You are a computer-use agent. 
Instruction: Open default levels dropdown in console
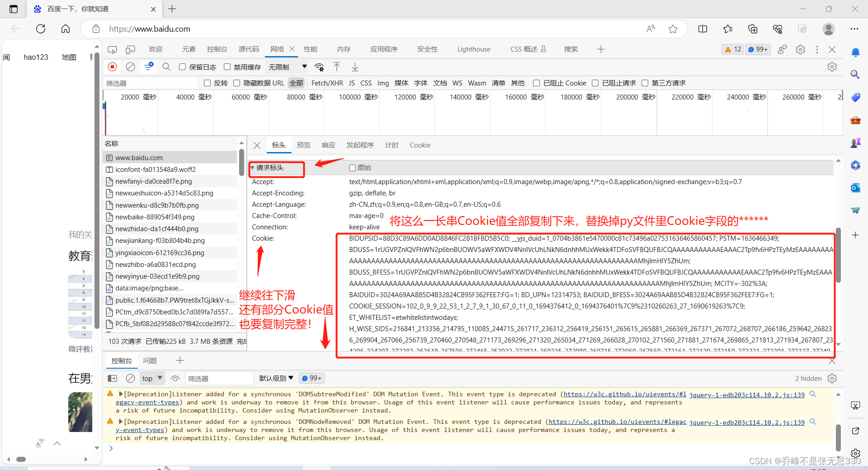click(x=276, y=379)
